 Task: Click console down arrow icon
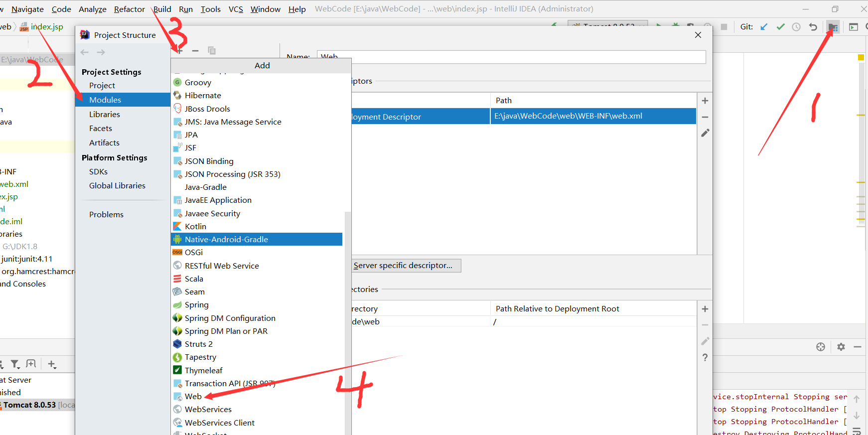tap(857, 415)
